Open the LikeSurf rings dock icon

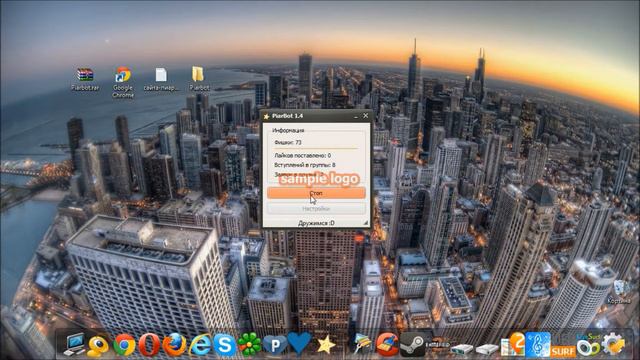588,345
